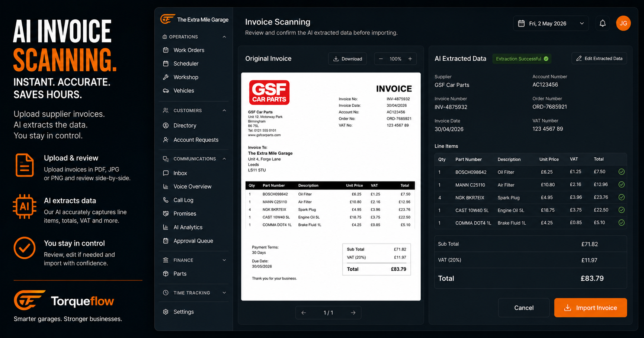This screenshot has height=338, width=644.
Task: Cancel the invoice import
Action: pyautogui.click(x=523, y=308)
